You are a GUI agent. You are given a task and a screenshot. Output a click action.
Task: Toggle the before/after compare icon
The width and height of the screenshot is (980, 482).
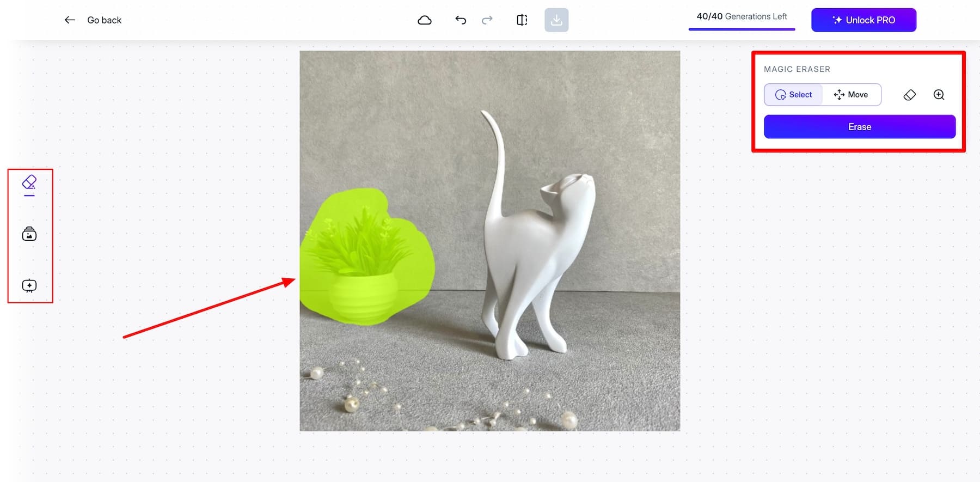click(x=522, y=20)
